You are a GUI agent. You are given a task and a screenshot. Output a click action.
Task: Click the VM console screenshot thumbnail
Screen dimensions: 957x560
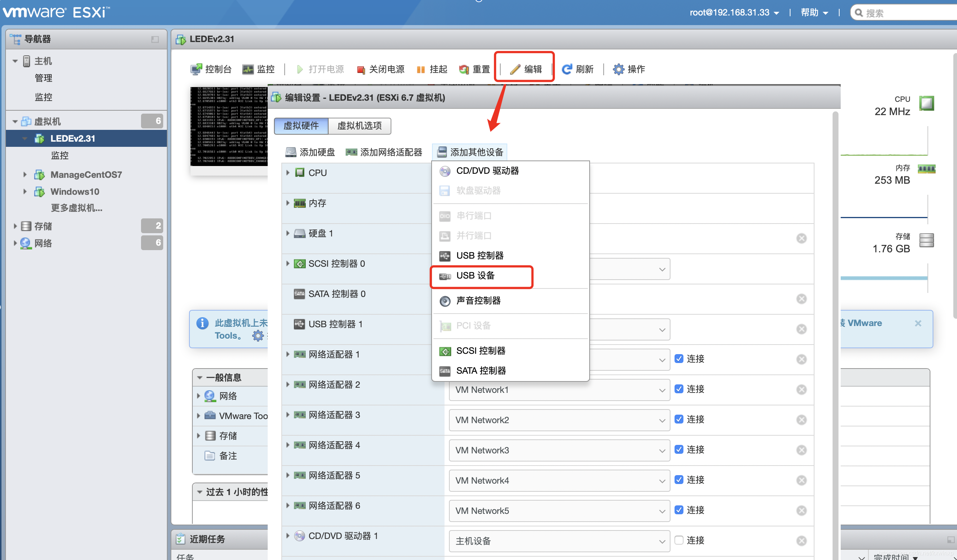(229, 126)
